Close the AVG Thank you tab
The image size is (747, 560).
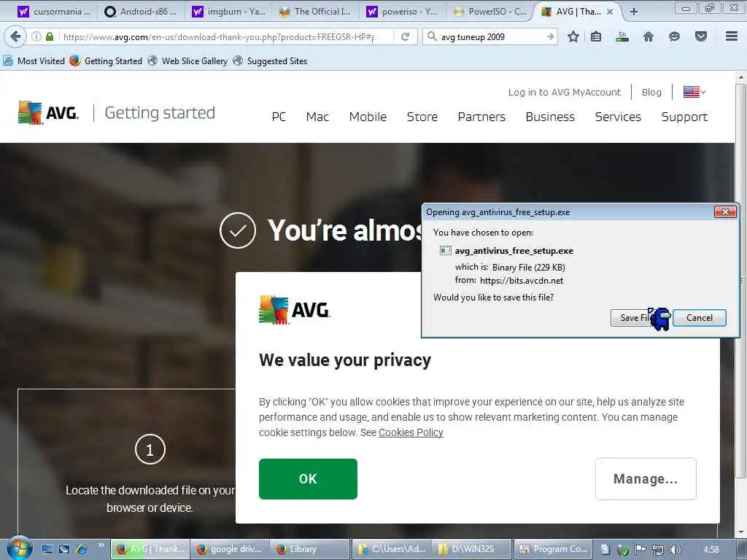[610, 12]
